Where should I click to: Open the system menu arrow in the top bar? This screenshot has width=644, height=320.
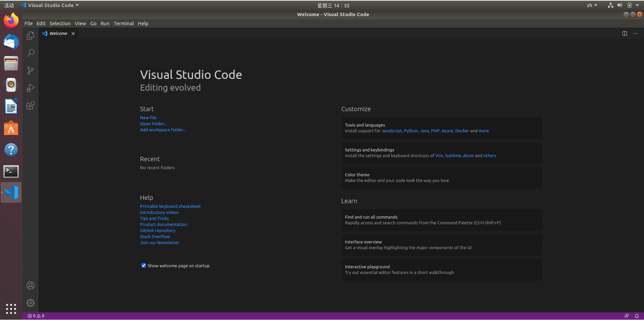(637, 5)
